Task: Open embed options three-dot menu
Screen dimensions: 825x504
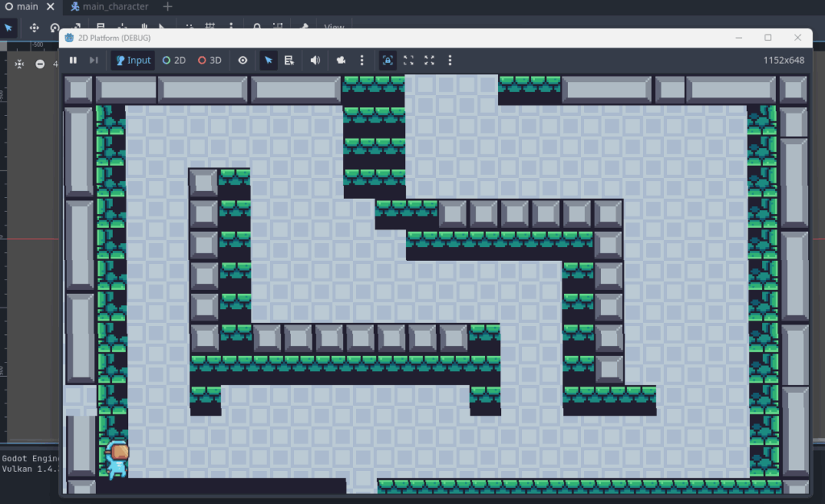Action: point(450,60)
